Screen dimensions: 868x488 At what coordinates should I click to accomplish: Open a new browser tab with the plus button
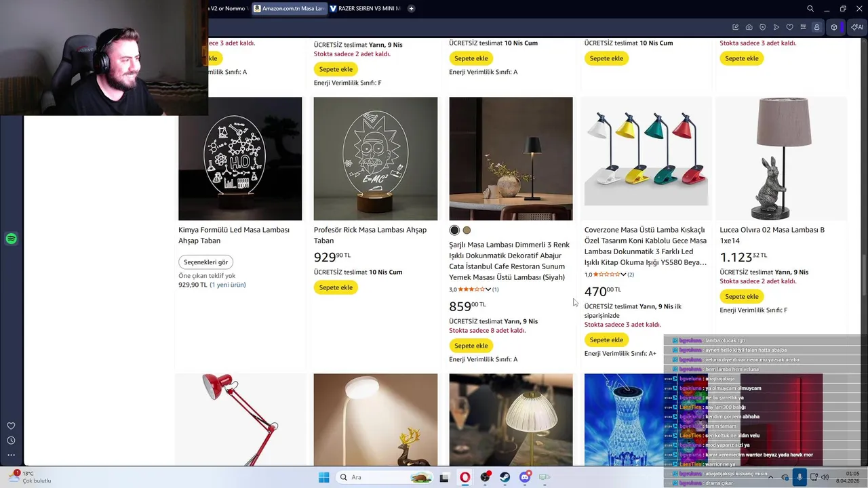[411, 9]
